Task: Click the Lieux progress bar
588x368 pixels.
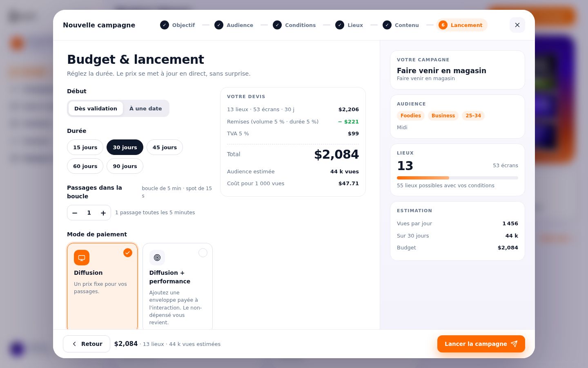Action: 457,178
